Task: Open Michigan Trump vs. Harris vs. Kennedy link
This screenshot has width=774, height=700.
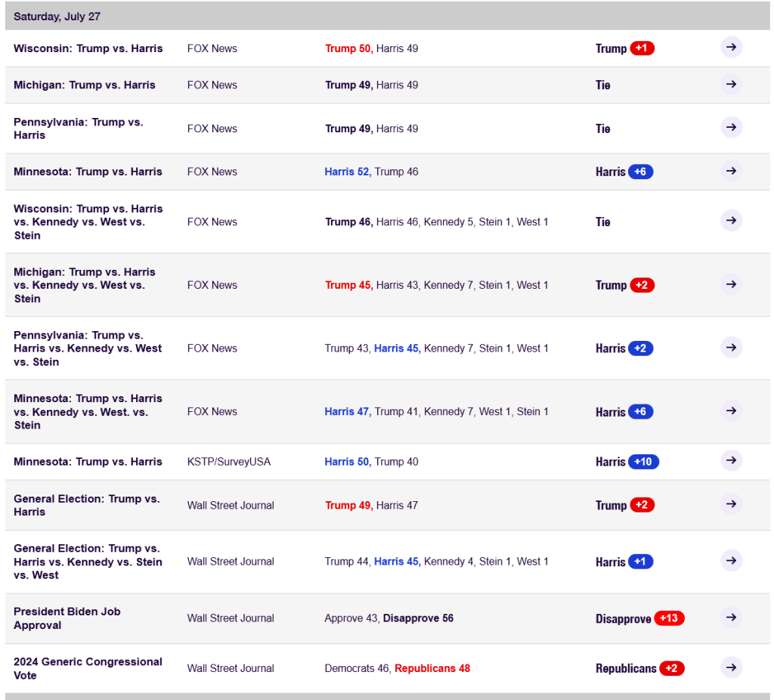Action: (x=85, y=285)
